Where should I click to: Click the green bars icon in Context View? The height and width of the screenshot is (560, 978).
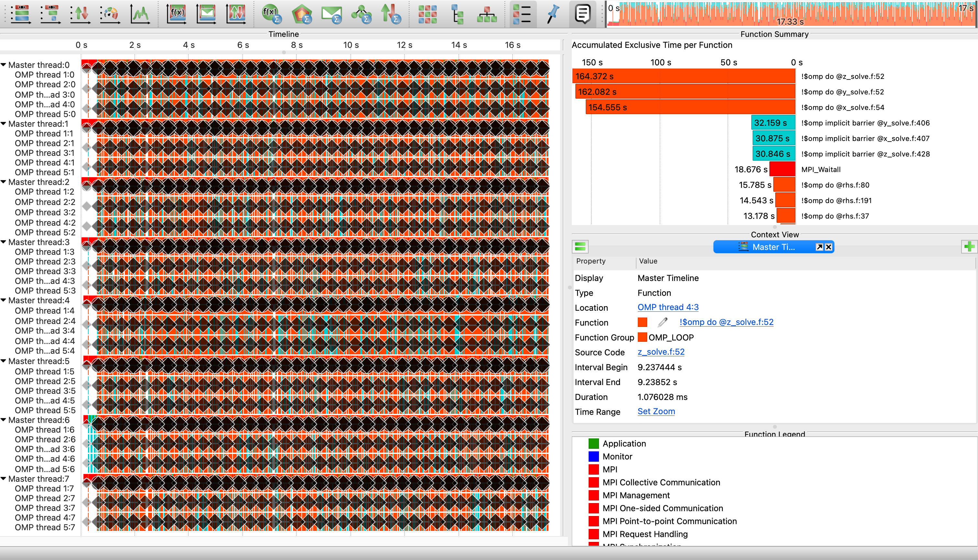(x=580, y=247)
